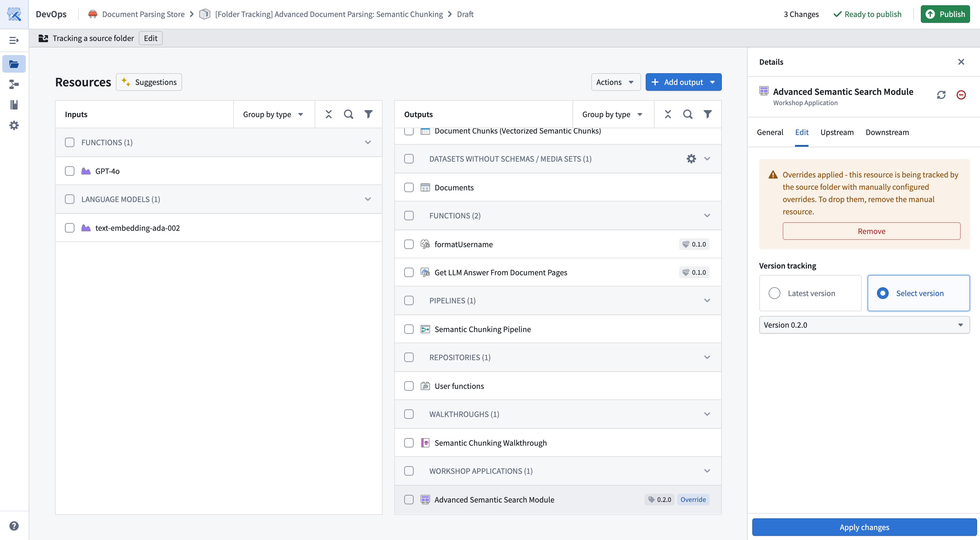Check the Semantic Chunking Pipeline checkbox
Image resolution: width=980 pixels, height=540 pixels.
pyautogui.click(x=409, y=329)
